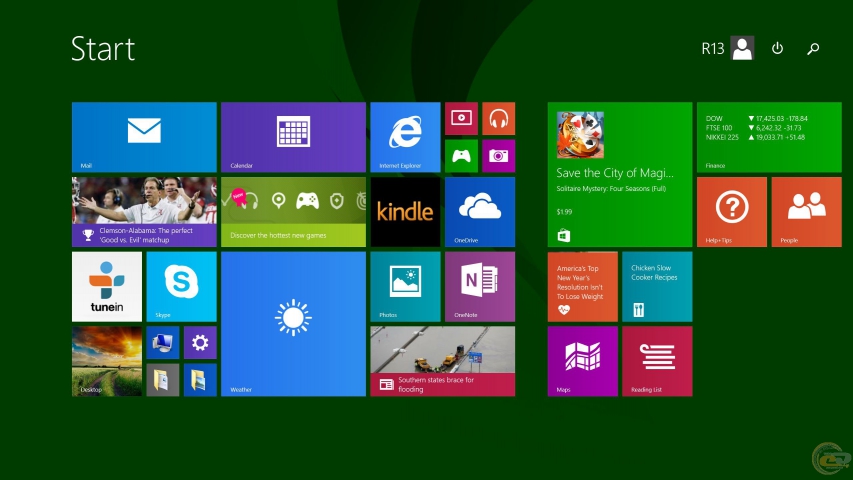Viewport: 853px width, 480px height.
Task: Open the Finance stock tile
Action: pyautogui.click(x=769, y=137)
